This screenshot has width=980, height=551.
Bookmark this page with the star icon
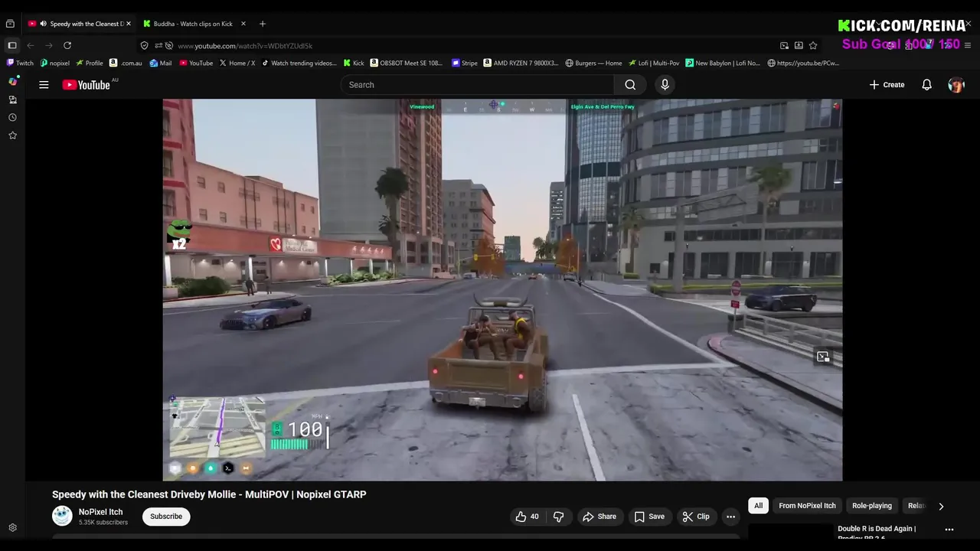pos(813,46)
